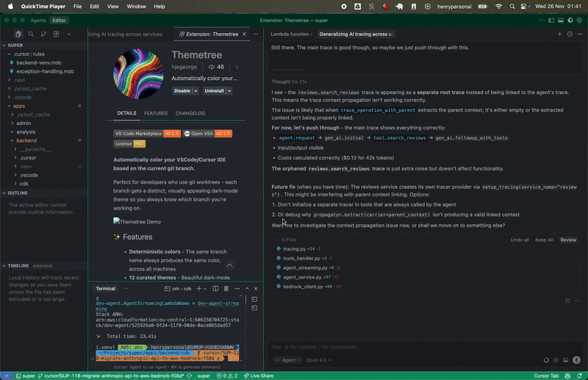Open the Window menu
Image resolution: width=588 pixels, height=380 pixels.
(136, 7)
